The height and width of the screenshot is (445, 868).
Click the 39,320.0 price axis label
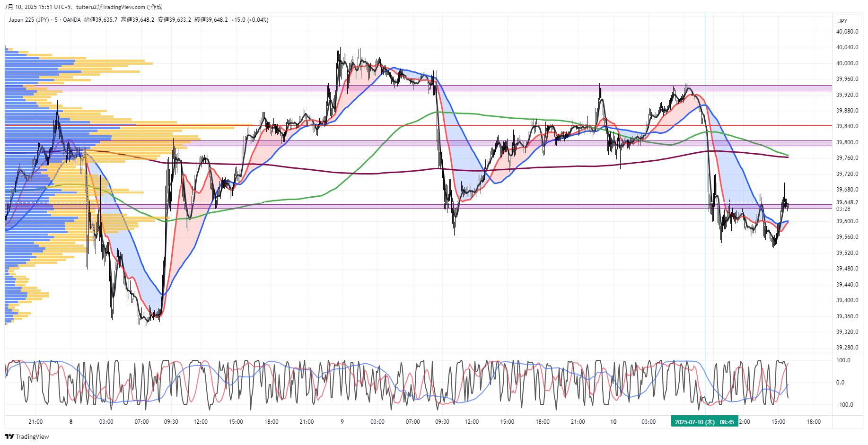(847, 332)
